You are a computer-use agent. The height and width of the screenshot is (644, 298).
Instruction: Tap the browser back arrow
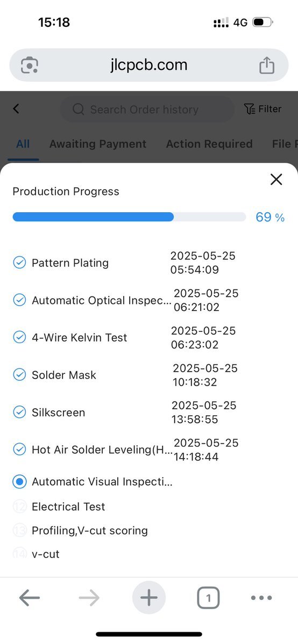[30, 598]
